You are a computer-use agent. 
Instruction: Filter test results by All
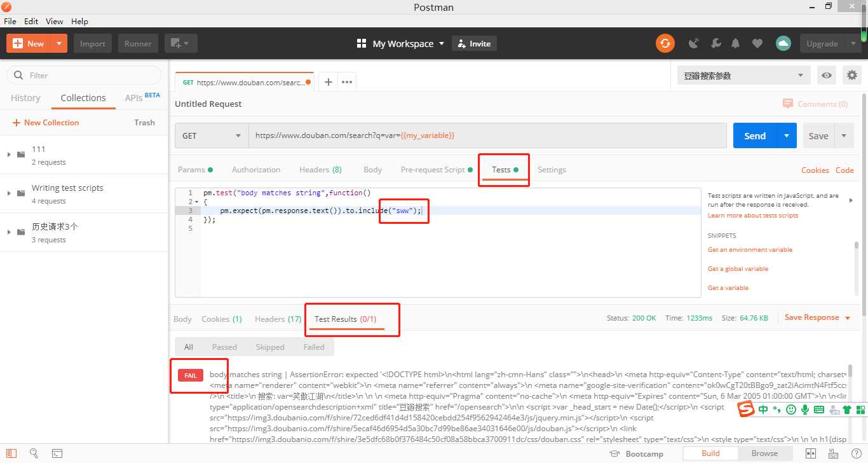(x=189, y=347)
